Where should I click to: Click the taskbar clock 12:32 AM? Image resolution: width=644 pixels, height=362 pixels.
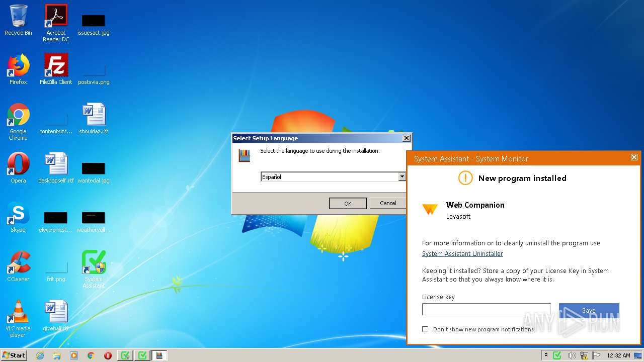pos(618,355)
